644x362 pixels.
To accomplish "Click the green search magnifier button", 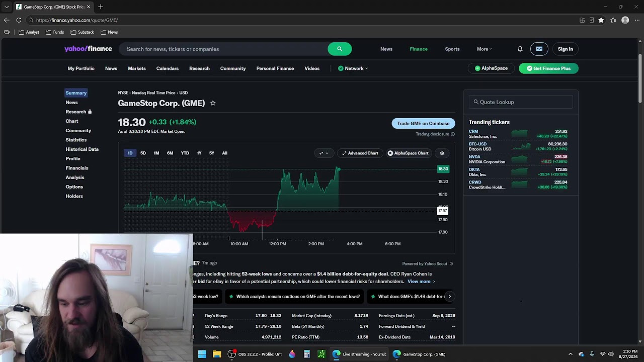I will click(x=340, y=49).
